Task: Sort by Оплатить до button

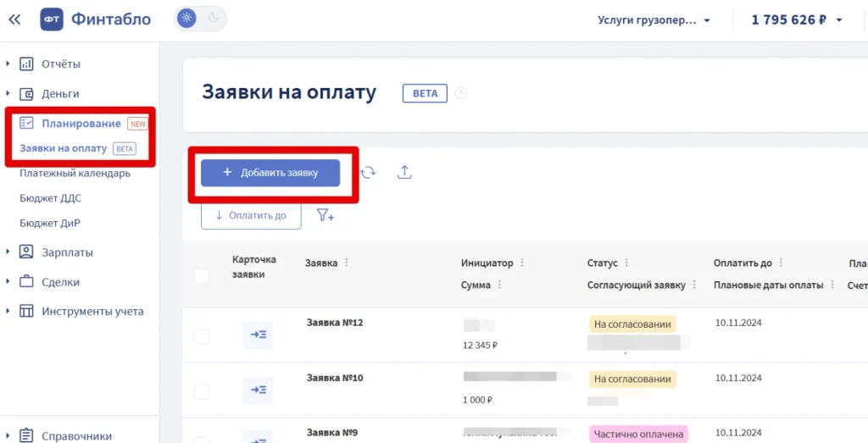Action: [251, 216]
